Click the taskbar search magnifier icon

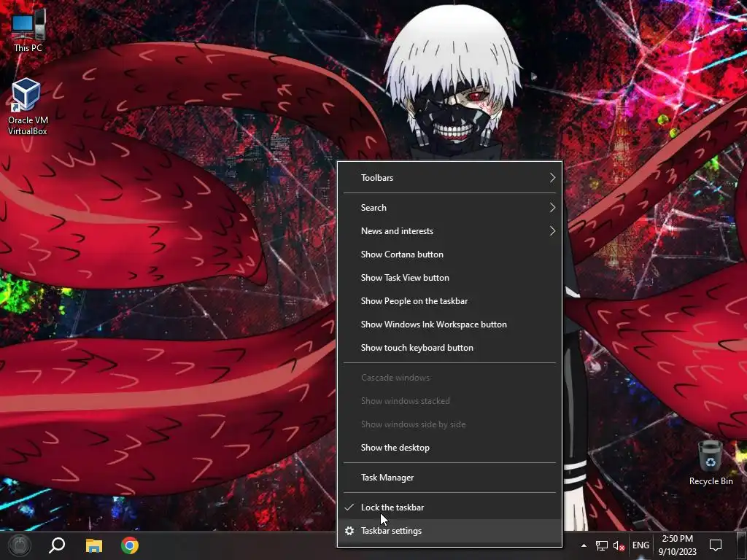57,545
